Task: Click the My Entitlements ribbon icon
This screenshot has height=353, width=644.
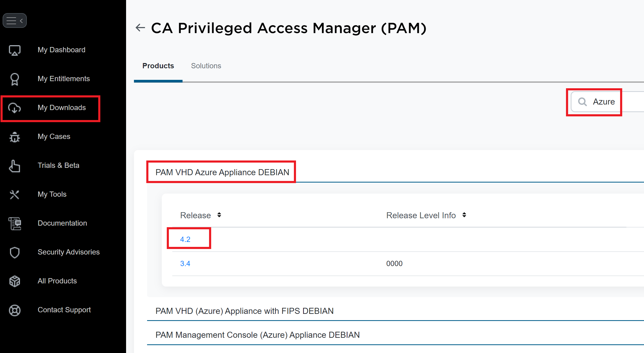Action: pos(15,79)
